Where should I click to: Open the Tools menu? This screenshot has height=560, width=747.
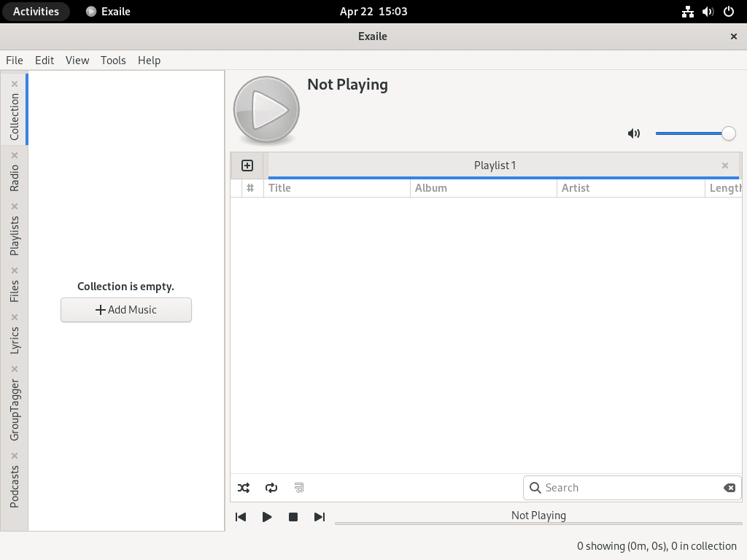113,61
